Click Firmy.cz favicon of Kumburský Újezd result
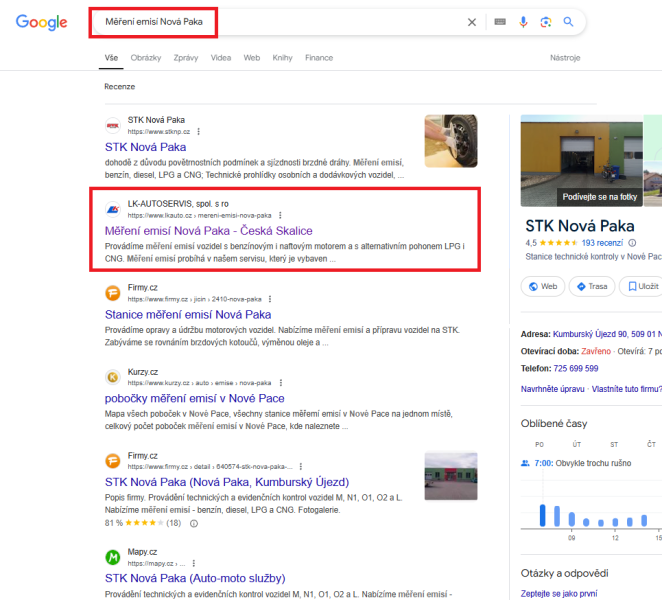The height and width of the screenshot is (600, 662). pyautogui.click(x=113, y=461)
